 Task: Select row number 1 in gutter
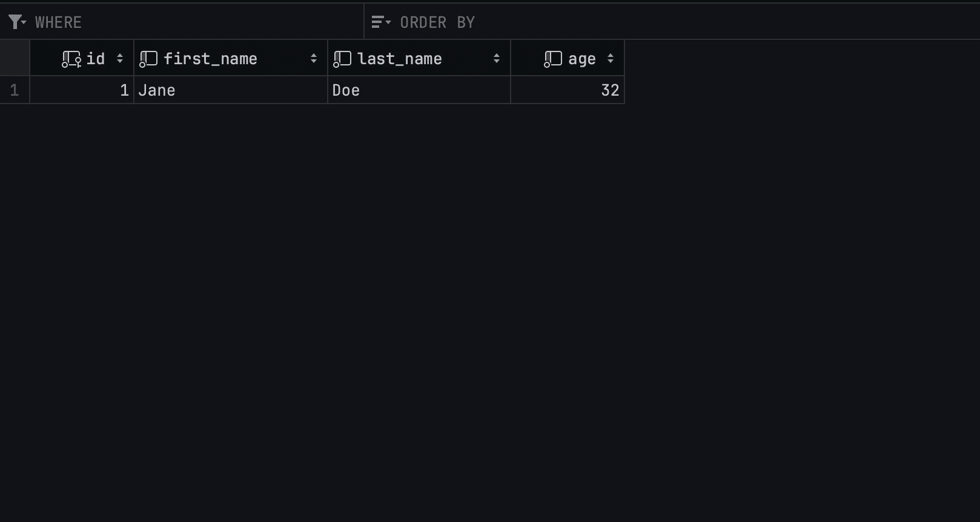tap(15, 90)
